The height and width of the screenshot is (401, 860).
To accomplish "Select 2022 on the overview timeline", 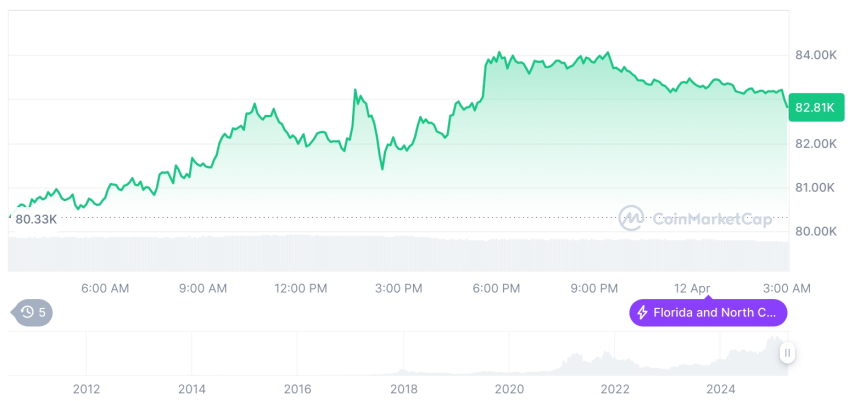I will 615,389.
